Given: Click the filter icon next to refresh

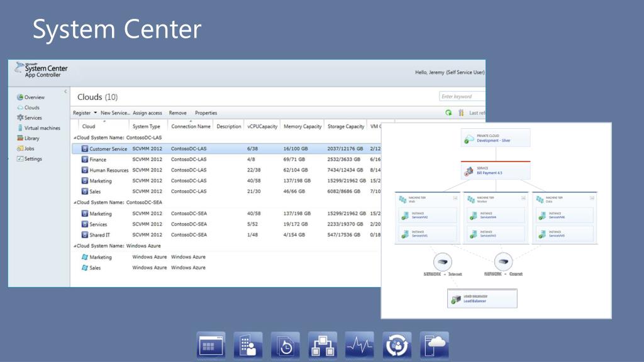Looking at the screenshot, I should click(461, 112).
